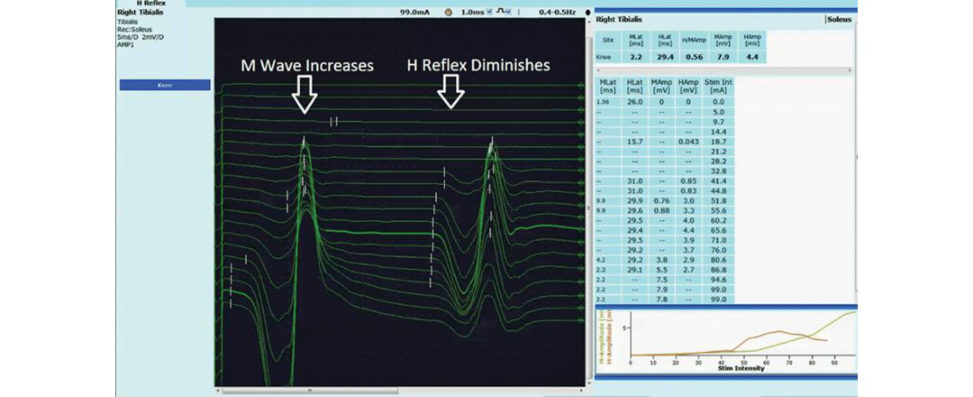This screenshot has height=397, width=973.
Task: Select the stimulus intensity cell 55.6
Action: (719, 211)
